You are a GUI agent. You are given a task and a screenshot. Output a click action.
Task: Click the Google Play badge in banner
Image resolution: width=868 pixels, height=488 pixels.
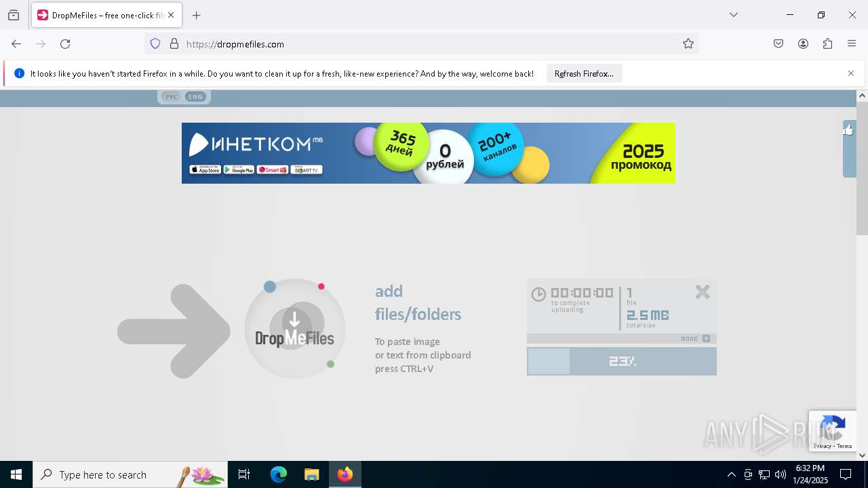click(x=239, y=170)
